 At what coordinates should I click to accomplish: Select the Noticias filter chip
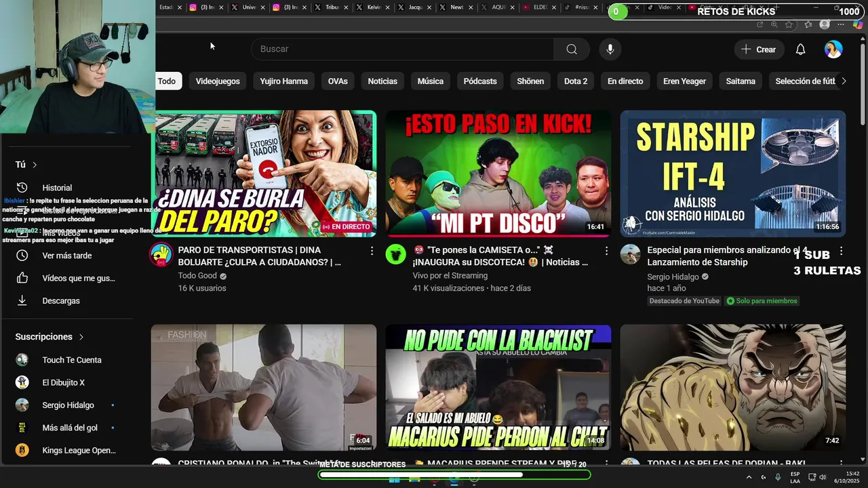tap(382, 81)
